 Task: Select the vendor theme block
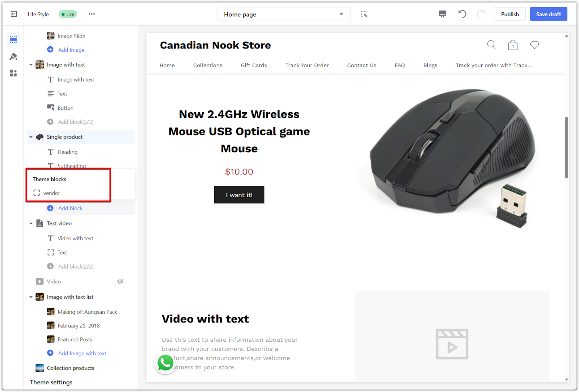click(x=52, y=193)
